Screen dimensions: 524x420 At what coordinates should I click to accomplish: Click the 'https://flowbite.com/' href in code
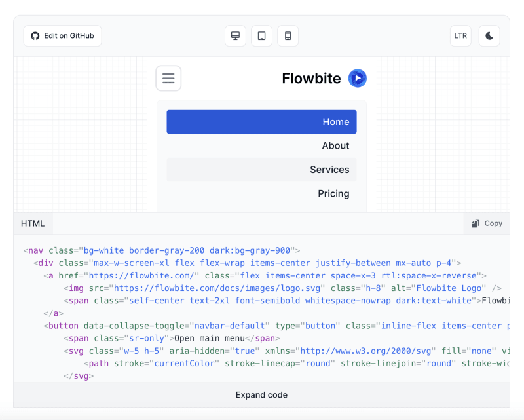point(141,276)
